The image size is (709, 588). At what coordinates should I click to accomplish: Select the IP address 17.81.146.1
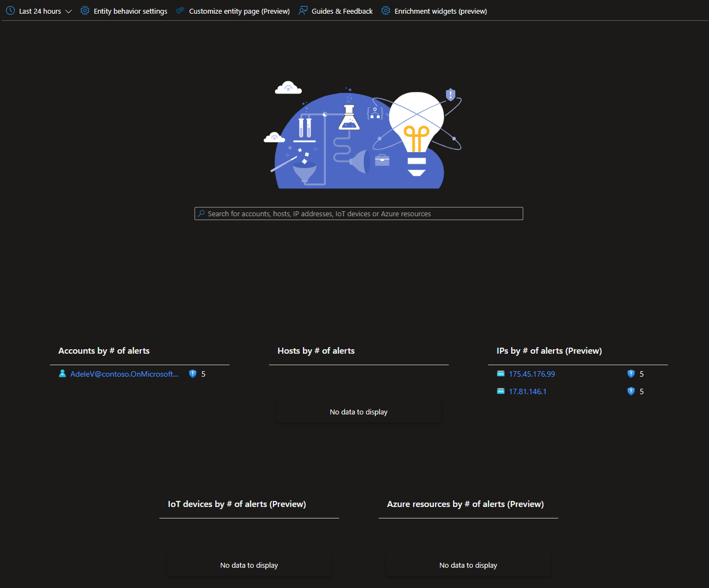click(527, 391)
